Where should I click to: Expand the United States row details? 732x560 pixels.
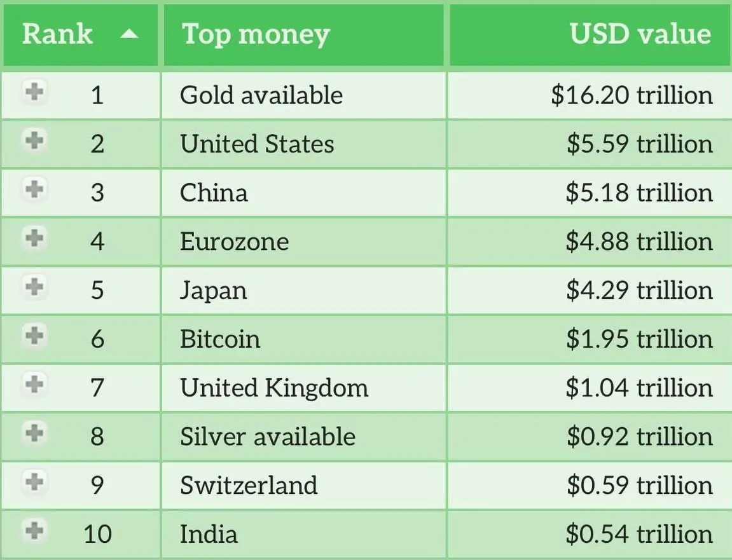tap(34, 140)
